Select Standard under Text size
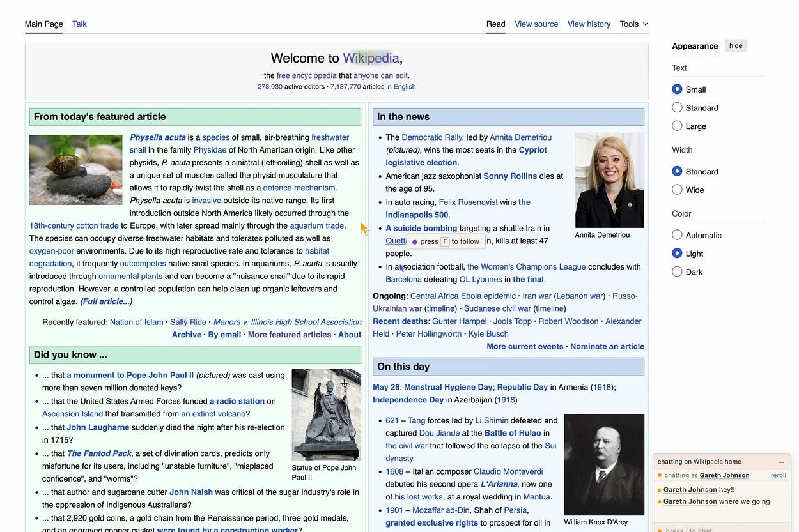This screenshot has height=532, width=799. tap(677, 108)
